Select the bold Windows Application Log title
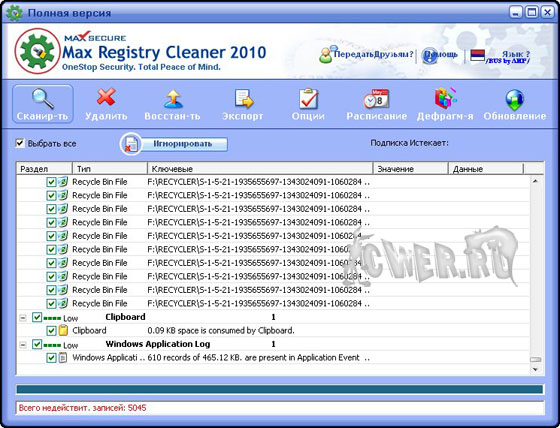Viewport: 560px width, 428px height. [158, 344]
